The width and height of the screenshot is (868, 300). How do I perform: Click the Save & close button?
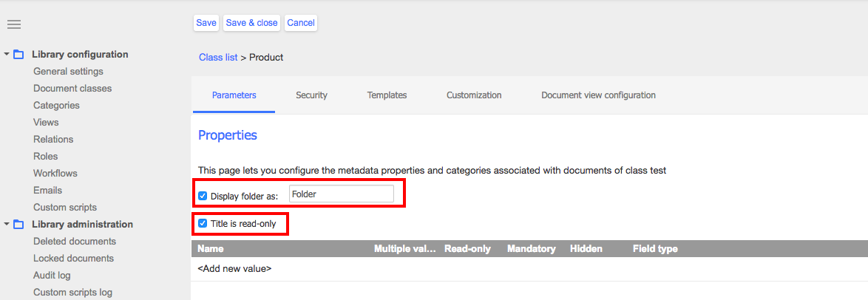(252, 23)
